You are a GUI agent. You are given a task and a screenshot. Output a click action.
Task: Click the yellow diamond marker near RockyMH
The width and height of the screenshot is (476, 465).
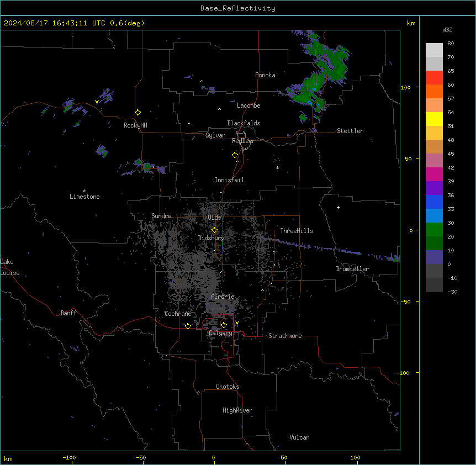[137, 113]
